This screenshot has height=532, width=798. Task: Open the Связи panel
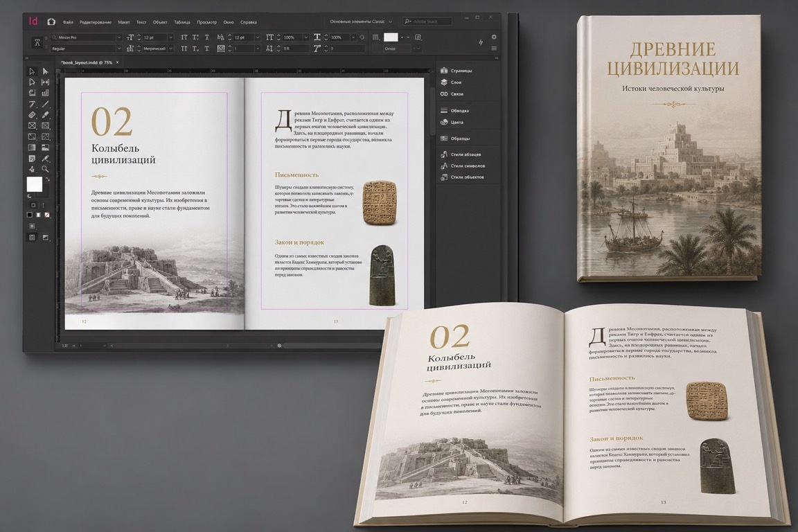tap(452, 94)
